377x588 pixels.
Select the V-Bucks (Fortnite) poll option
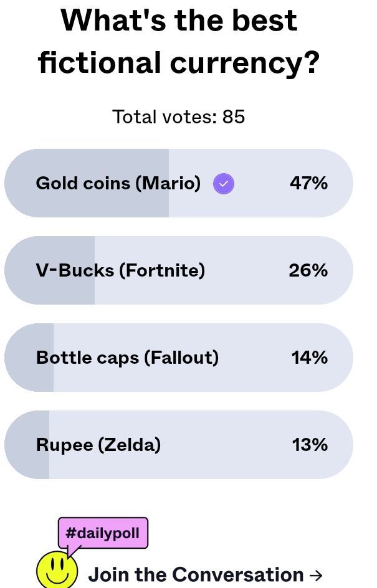coord(120,270)
